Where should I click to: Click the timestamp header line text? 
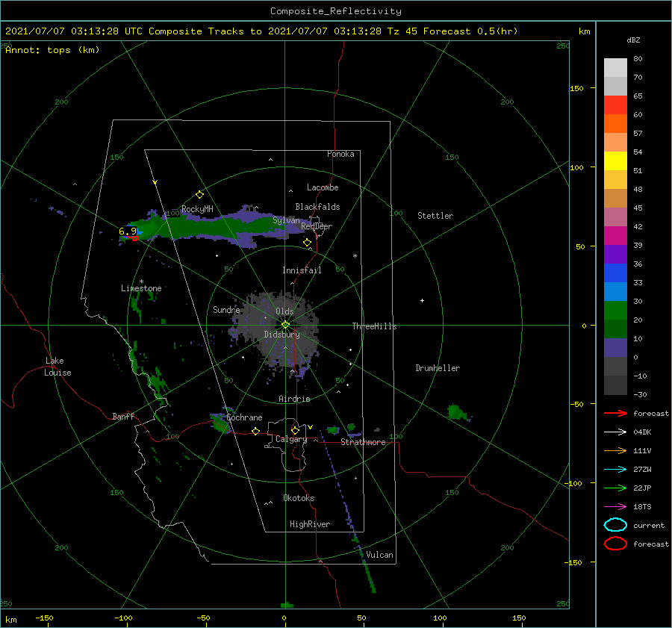tap(261, 31)
